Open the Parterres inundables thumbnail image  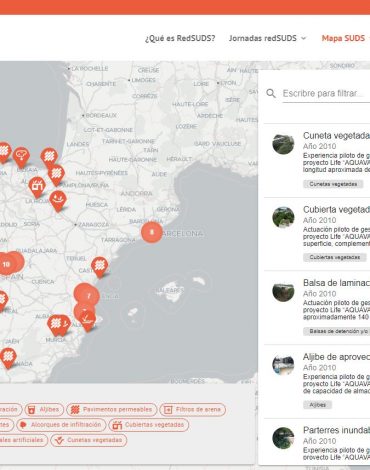click(x=283, y=438)
